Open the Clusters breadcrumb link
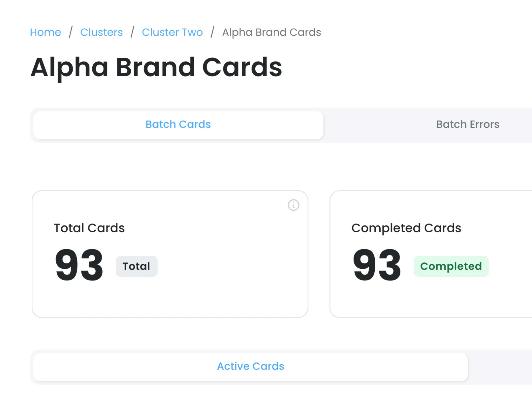This screenshot has height=399, width=532. (x=101, y=32)
